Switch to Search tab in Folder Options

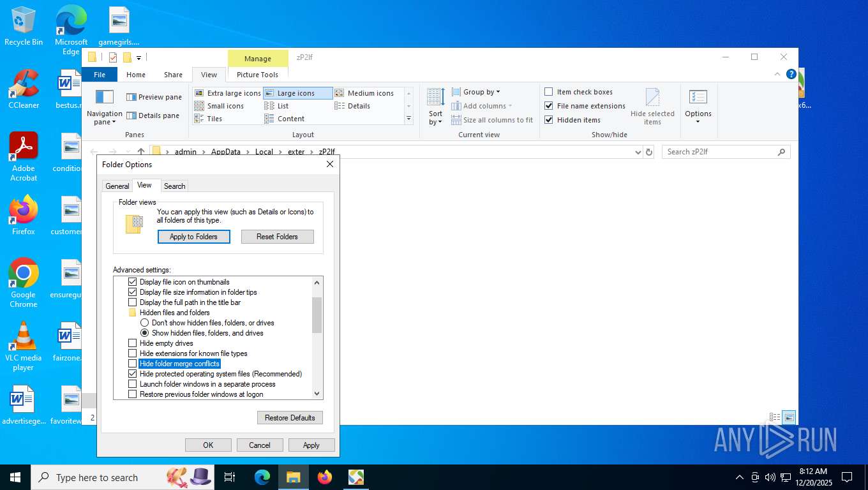tap(174, 186)
